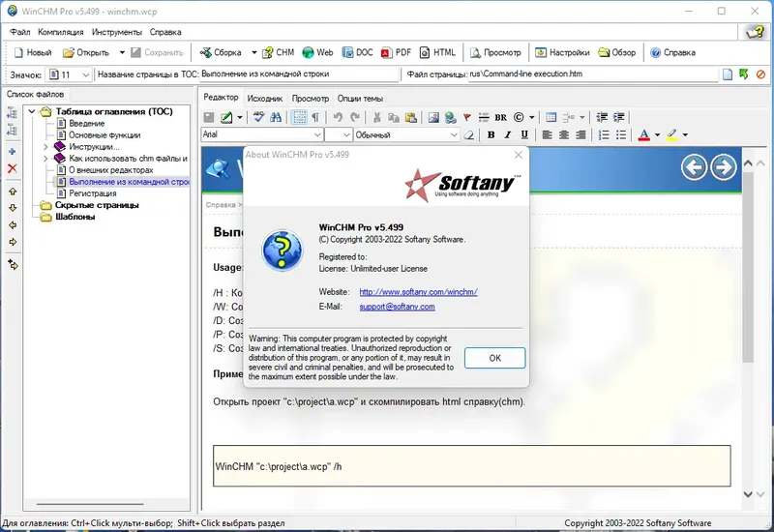Click the Web output button
Viewport: 774px width, 532px height.
(317, 52)
